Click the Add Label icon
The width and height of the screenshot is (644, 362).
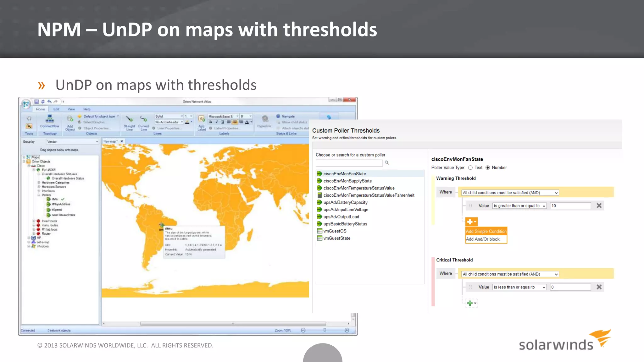[201, 119]
